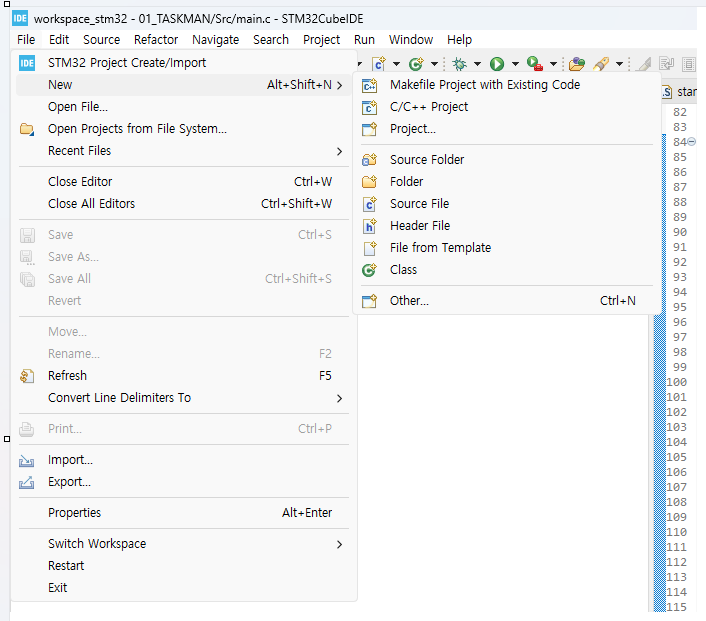Viewport: 706px width, 621px height.
Task: Click the STM32CubeIDE title bar app icon
Action: pyautogui.click(x=20, y=18)
